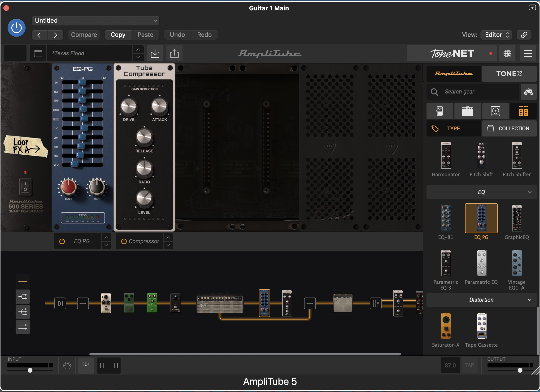Step to previous preset with up arrow
The height and width of the screenshot is (392, 540).
[138, 50]
